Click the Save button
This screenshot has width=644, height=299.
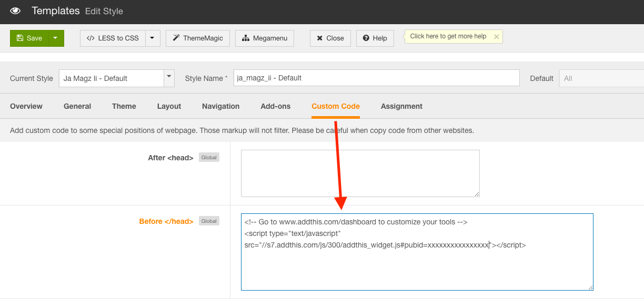point(29,38)
